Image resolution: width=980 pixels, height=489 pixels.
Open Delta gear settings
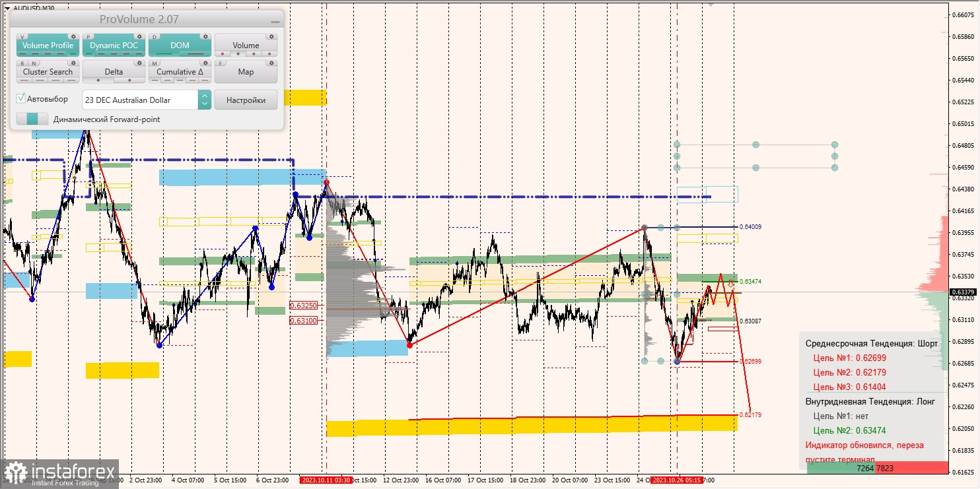pos(139,63)
